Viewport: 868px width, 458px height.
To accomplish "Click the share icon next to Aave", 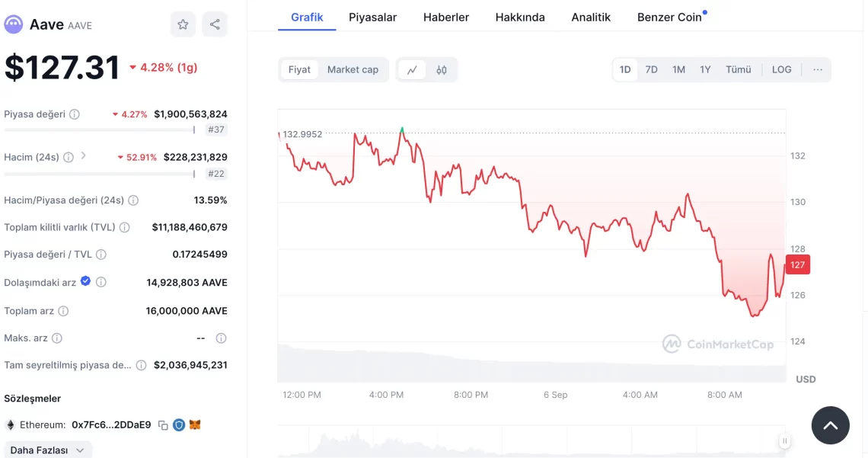I will 215,24.
